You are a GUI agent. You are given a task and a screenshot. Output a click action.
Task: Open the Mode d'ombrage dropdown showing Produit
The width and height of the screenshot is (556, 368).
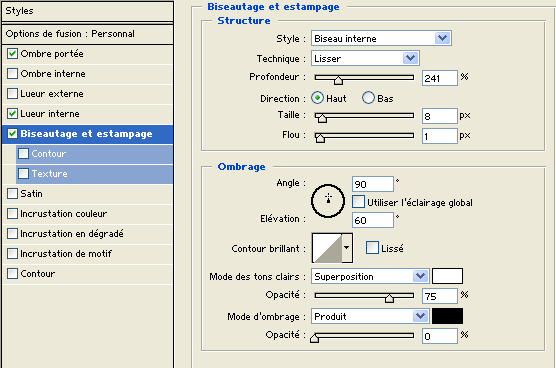coord(370,316)
